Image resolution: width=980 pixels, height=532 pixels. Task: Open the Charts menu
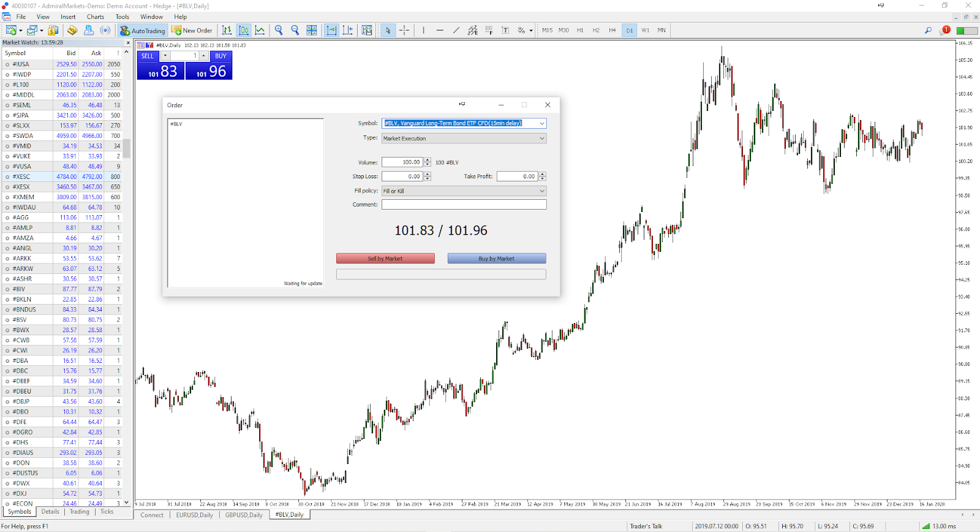click(96, 17)
